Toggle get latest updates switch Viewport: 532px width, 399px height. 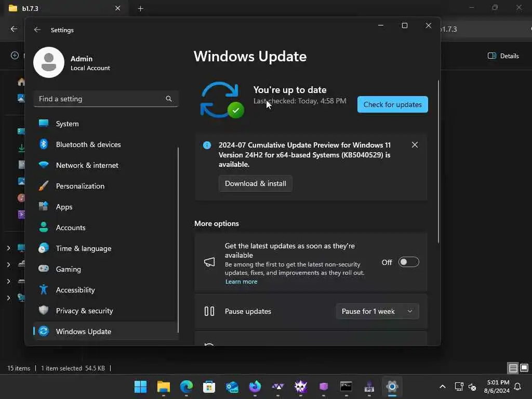tap(408, 262)
